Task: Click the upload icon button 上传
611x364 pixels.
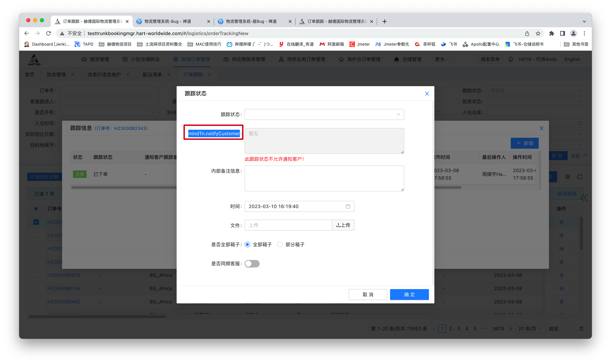Action: pos(343,225)
